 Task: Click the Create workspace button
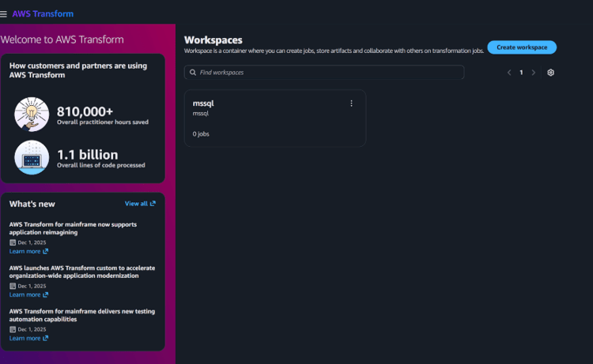tap(522, 47)
